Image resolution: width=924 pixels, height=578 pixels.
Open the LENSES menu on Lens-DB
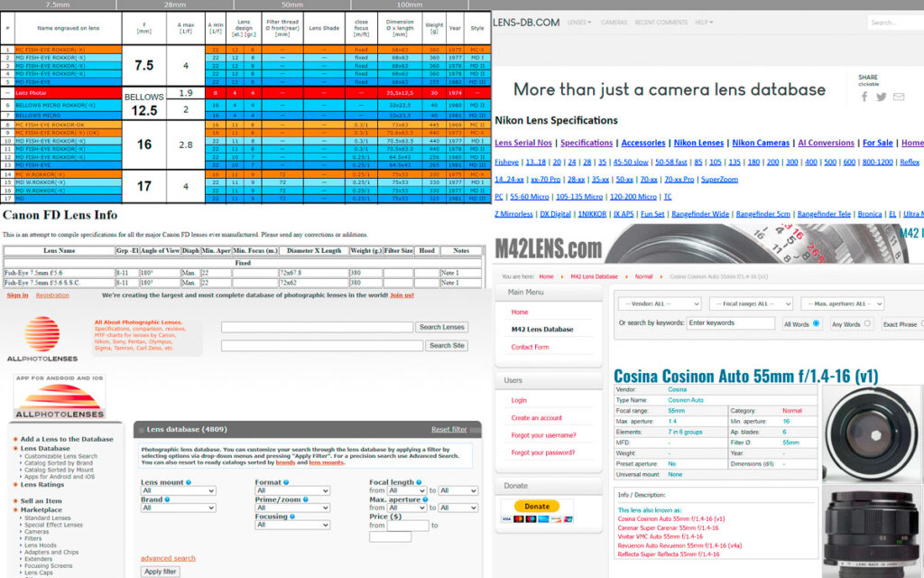(x=578, y=23)
